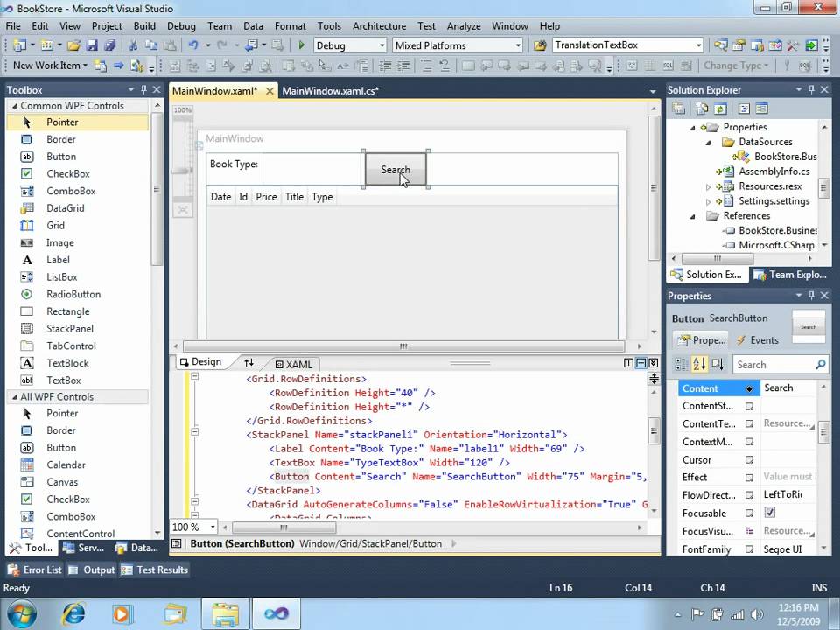Select the Search button on the design surface
Screen dimensions: 840x630
point(395,169)
